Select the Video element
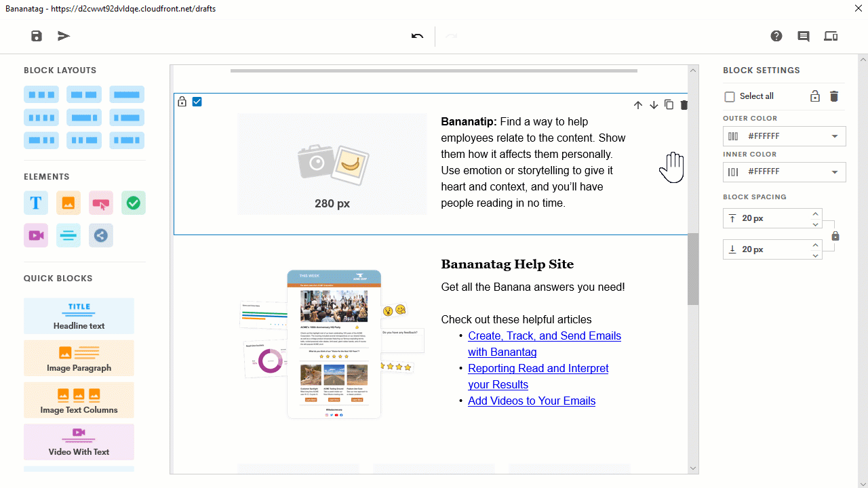The height and width of the screenshot is (488, 868). [36, 235]
